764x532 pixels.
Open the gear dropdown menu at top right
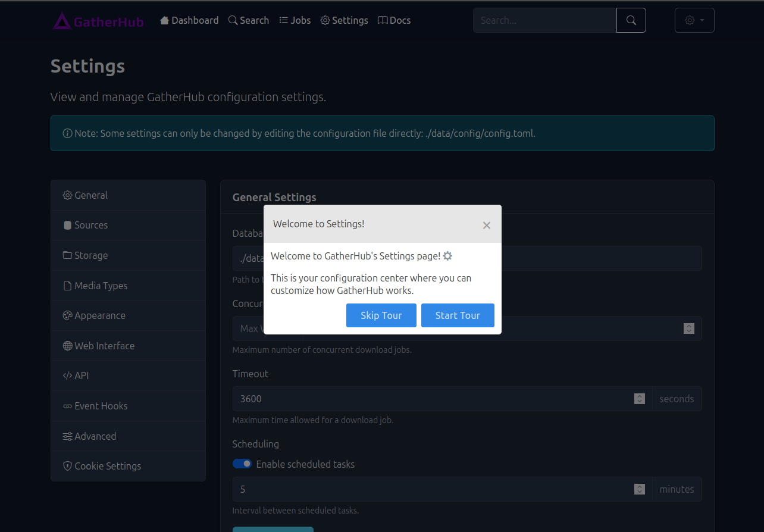click(694, 20)
